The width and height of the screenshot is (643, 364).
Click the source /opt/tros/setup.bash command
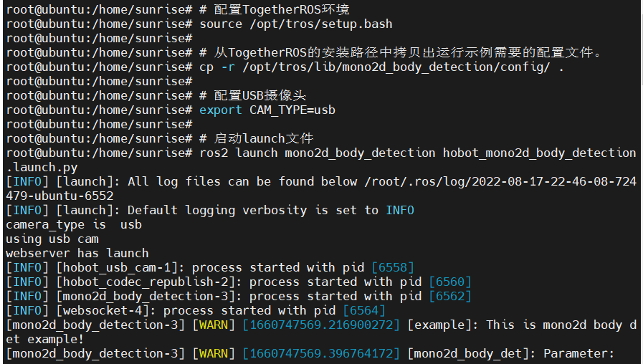click(x=295, y=24)
